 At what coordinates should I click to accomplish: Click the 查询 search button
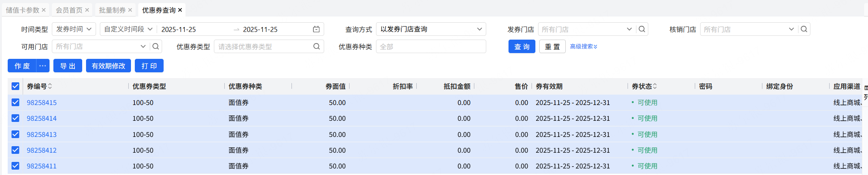click(522, 47)
